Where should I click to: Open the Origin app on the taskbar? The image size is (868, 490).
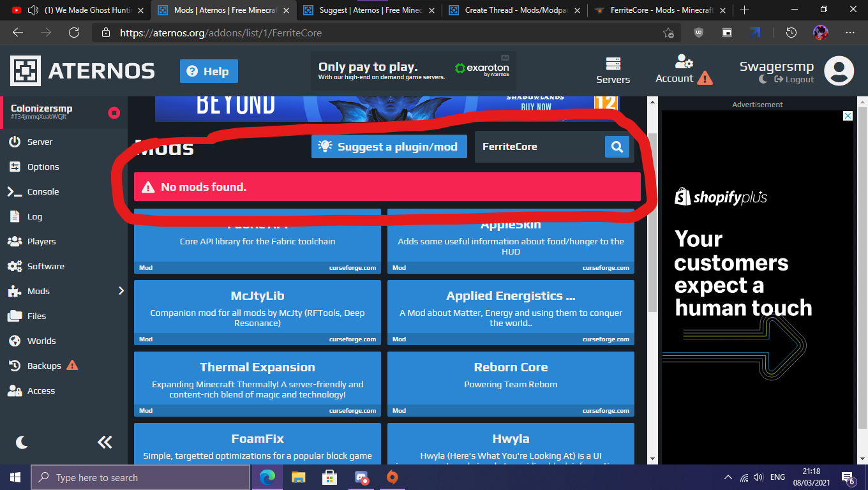click(393, 477)
